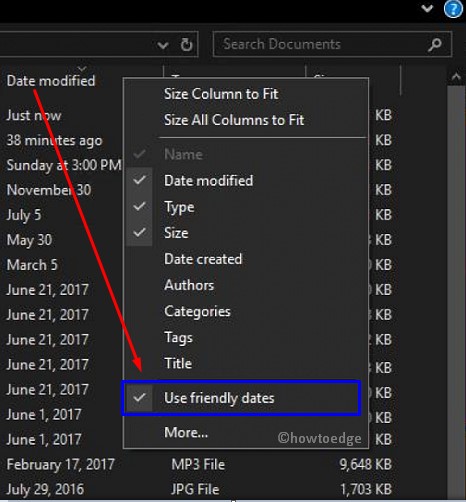This screenshot has width=466, height=502.
Task: Select the March 5 file row
Action: point(32,265)
